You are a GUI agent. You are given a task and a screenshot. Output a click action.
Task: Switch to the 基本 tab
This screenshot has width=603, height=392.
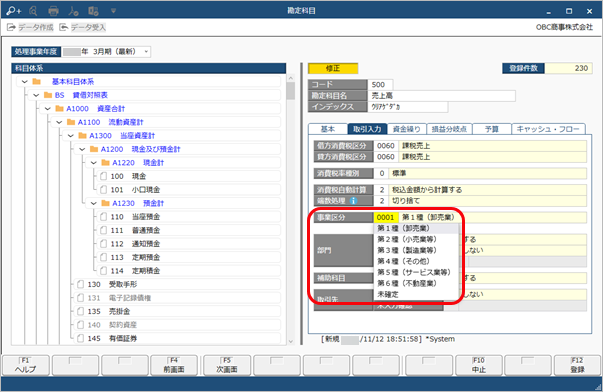328,129
